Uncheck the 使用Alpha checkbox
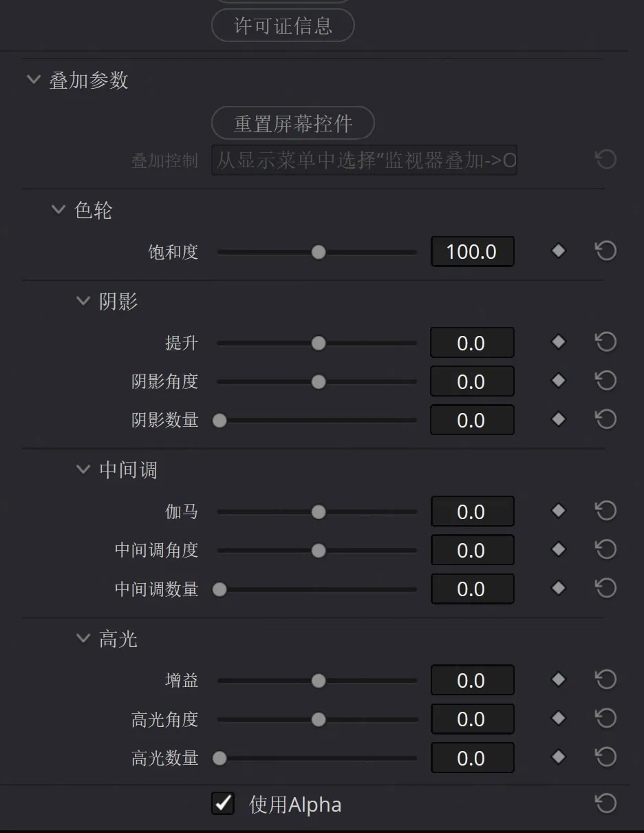Viewport: 644px width, 833px height. 223,803
